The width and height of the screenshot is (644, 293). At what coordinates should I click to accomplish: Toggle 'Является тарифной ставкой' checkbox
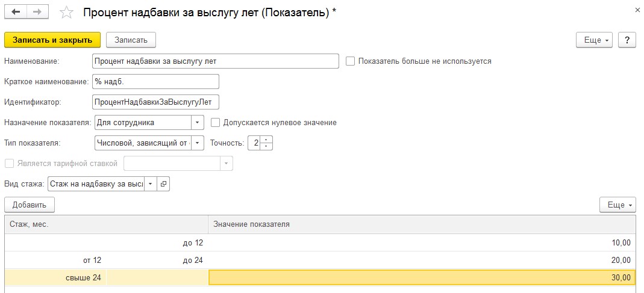tap(9, 164)
